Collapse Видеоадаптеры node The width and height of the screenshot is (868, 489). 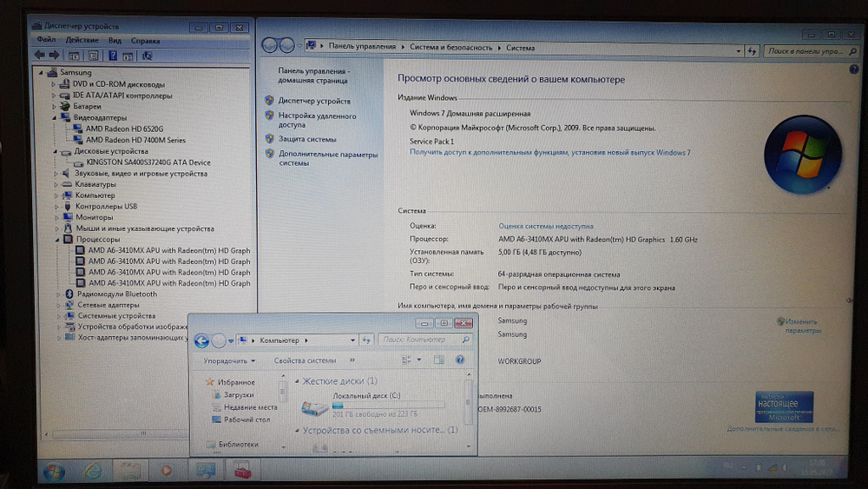pyautogui.click(x=54, y=117)
